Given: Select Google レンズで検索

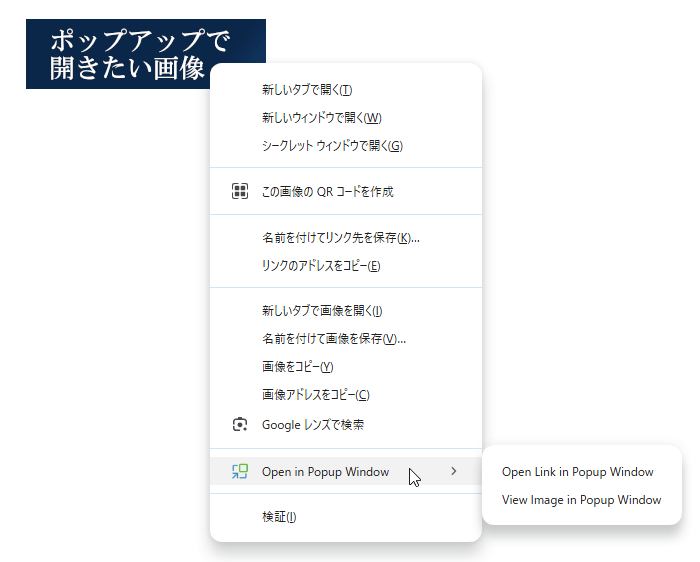Looking at the screenshot, I should pos(346,425).
